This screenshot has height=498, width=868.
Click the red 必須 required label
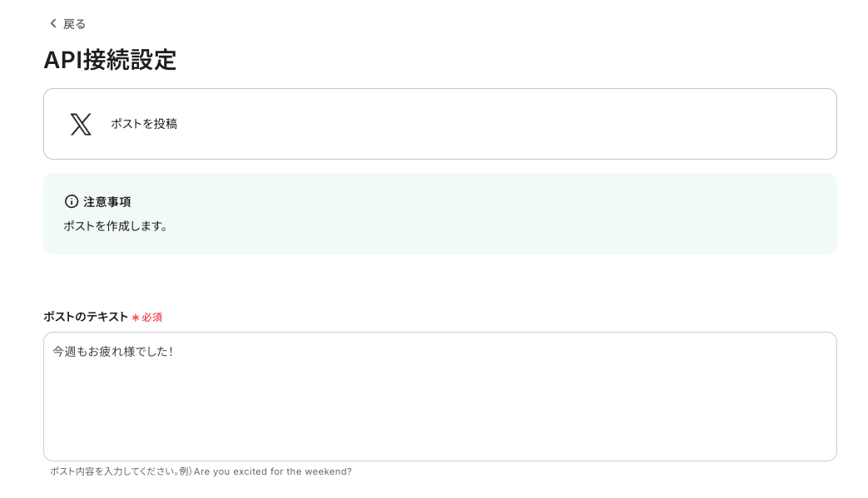coord(151,318)
